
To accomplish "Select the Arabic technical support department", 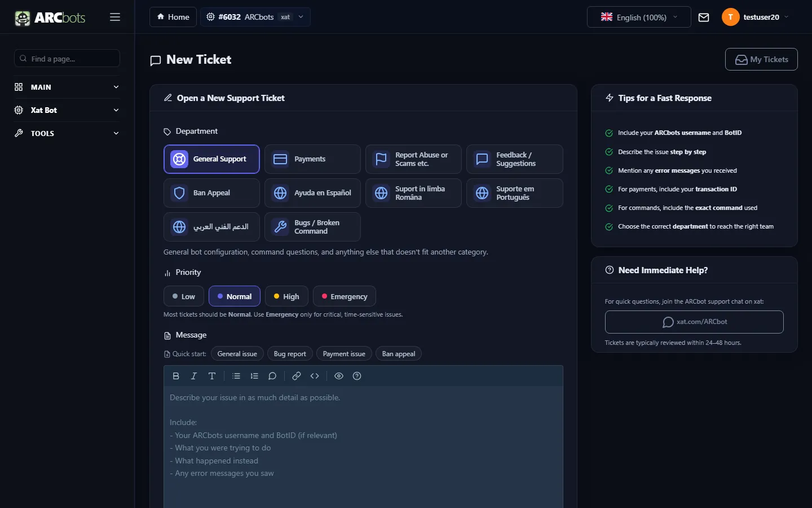I will (x=211, y=227).
